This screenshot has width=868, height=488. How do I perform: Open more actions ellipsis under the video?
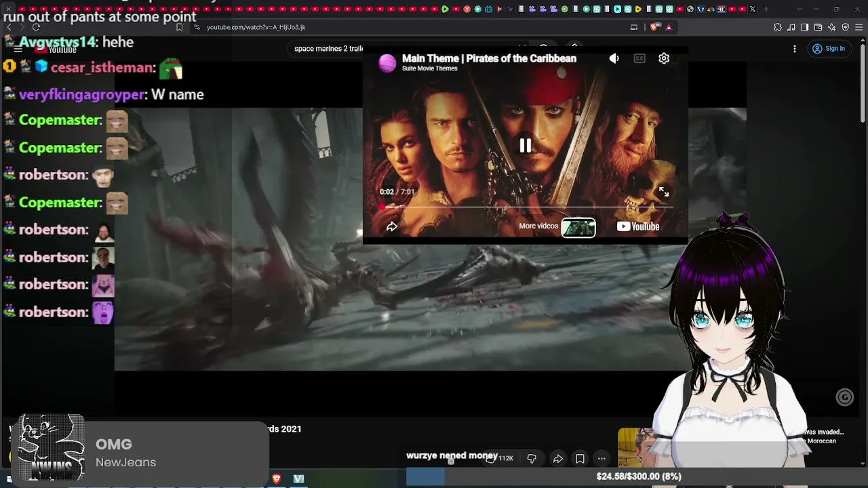pos(601,459)
